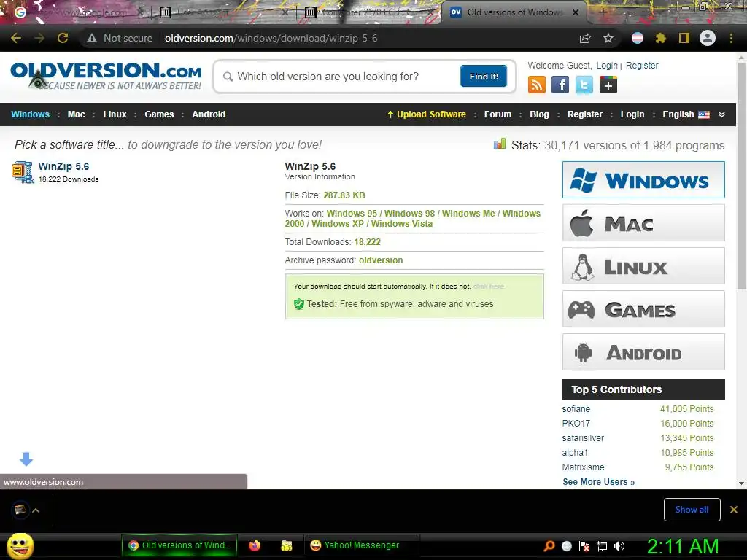Focus the old version search box

[x=341, y=77]
